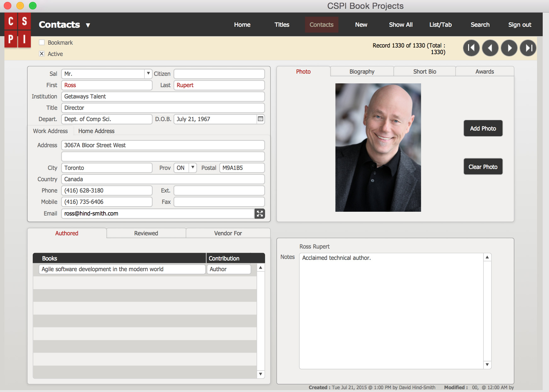Click the scroll-down arrow on the Authored books list
The width and height of the screenshot is (549, 392).
tap(260, 374)
